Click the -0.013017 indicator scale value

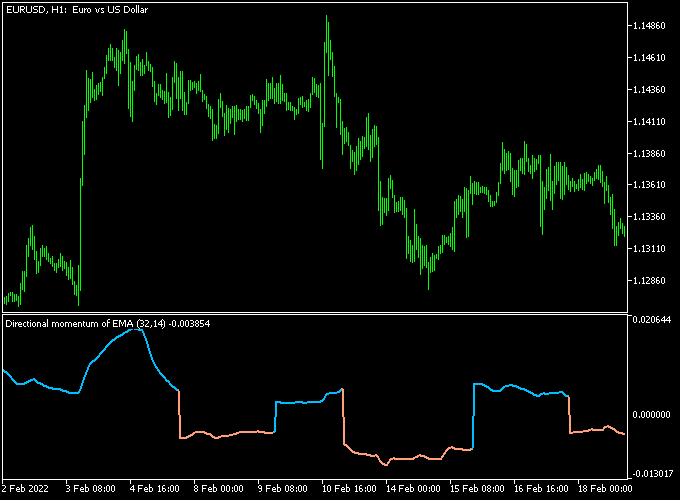(x=652, y=474)
